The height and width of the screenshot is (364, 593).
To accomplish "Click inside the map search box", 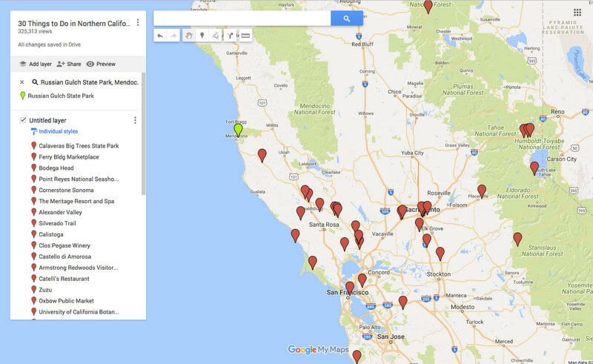I will tap(242, 19).
